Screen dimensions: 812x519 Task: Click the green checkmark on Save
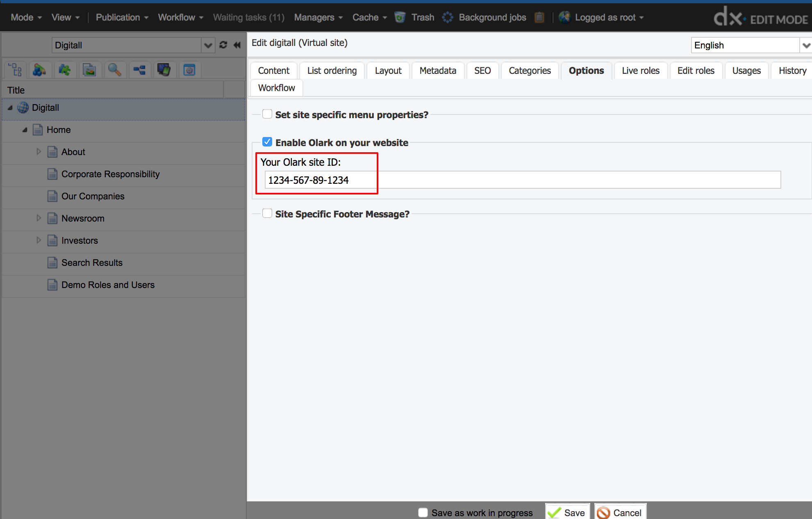click(554, 512)
